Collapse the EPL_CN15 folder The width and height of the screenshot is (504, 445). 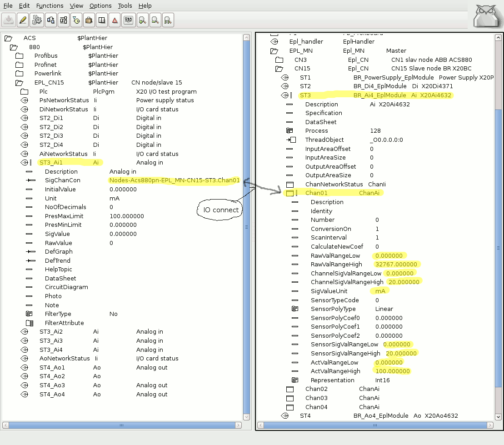pyautogui.click(x=19, y=83)
